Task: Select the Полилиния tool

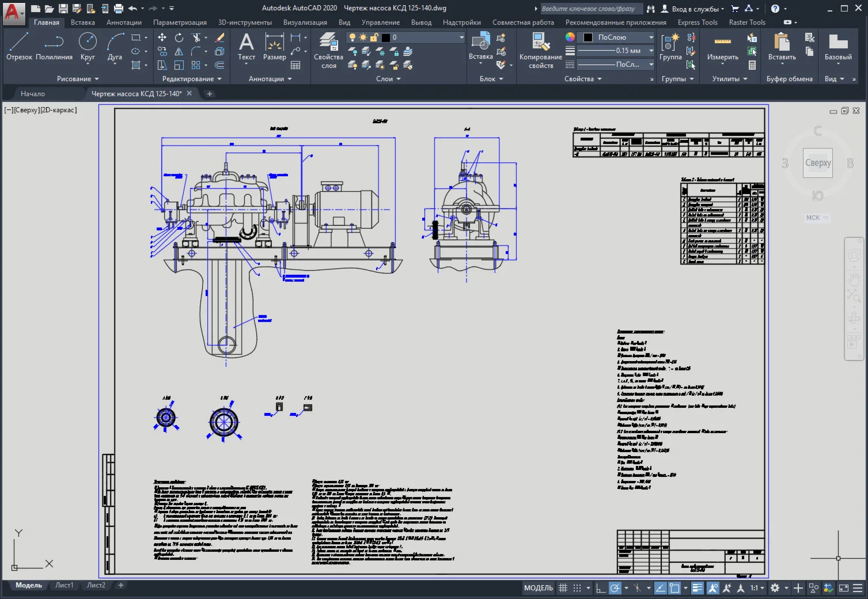Action: 54,46
